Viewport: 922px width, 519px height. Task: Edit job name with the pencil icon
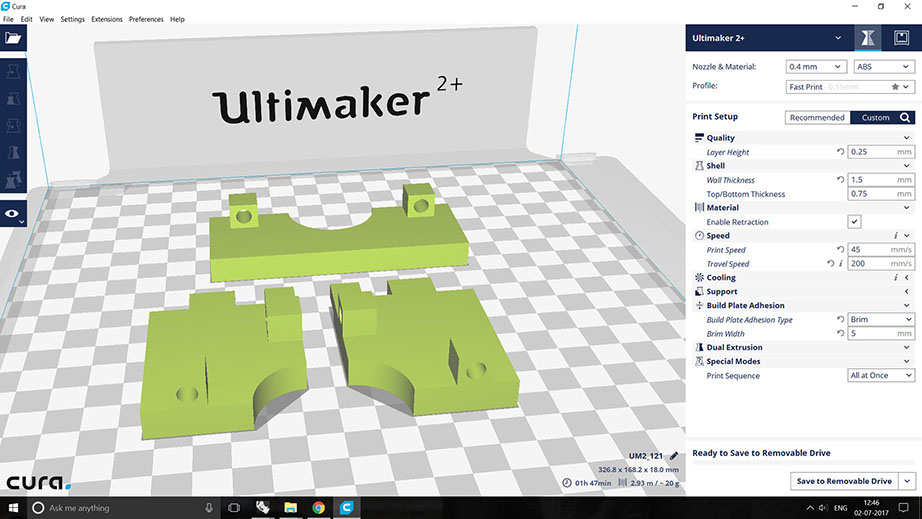[x=674, y=456]
